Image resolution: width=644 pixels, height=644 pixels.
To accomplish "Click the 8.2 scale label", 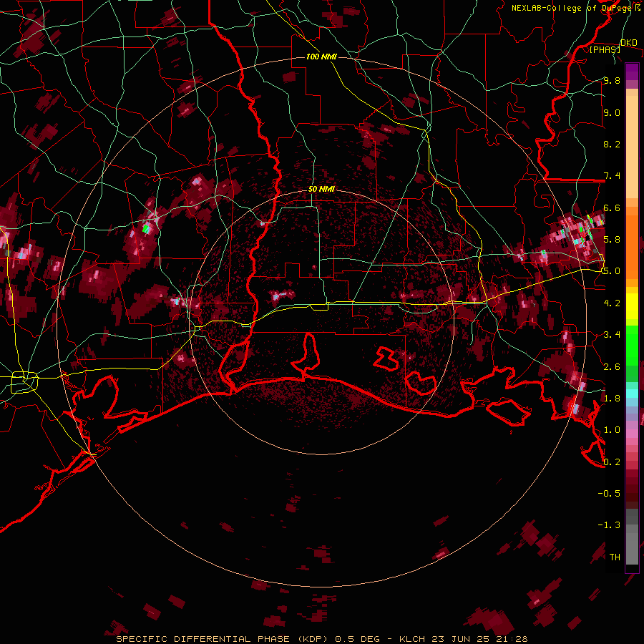I will (612, 144).
